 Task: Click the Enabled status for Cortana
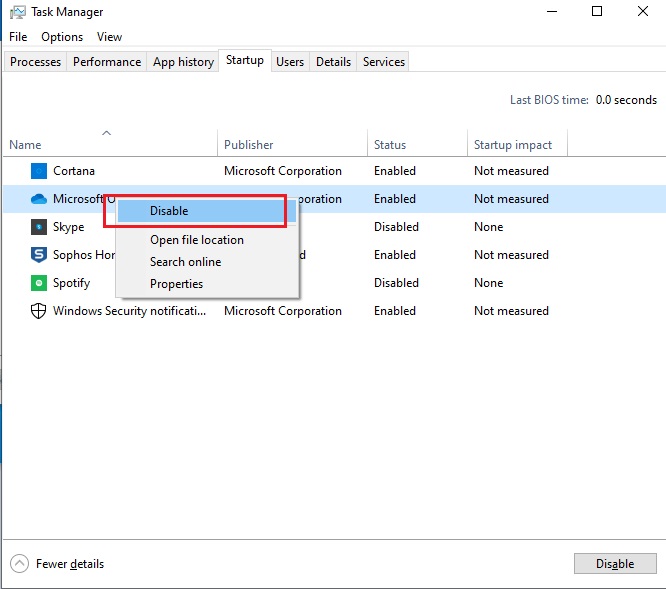pos(395,171)
